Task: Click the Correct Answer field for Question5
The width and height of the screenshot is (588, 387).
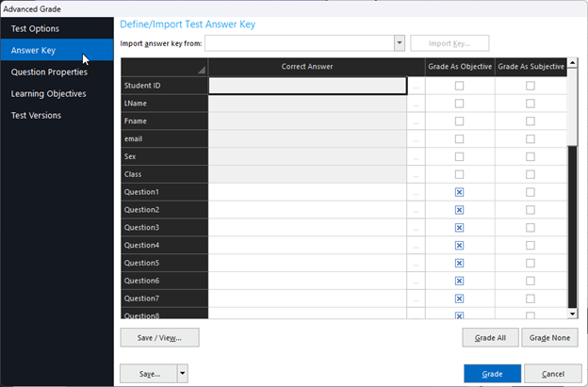Action: [307, 263]
